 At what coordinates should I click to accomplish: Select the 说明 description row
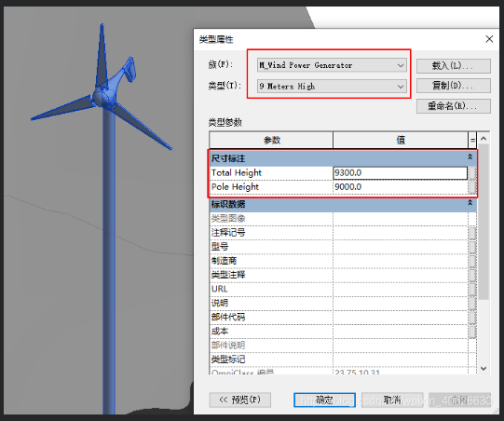[343, 304]
